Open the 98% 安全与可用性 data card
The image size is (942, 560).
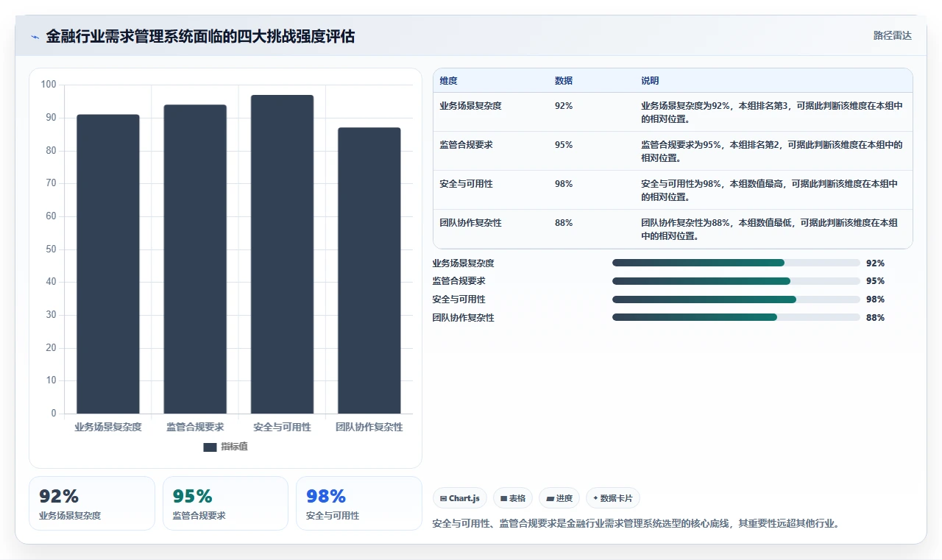tap(358, 503)
